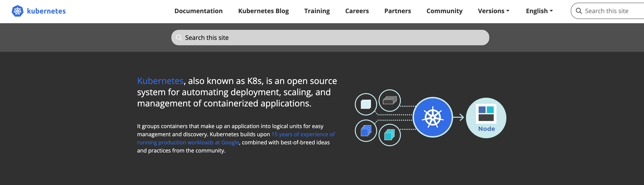Image resolution: width=644 pixels, height=185 pixels.
Task: Click the Kubernetes helm logo icon
Action: (x=18, y=11)
